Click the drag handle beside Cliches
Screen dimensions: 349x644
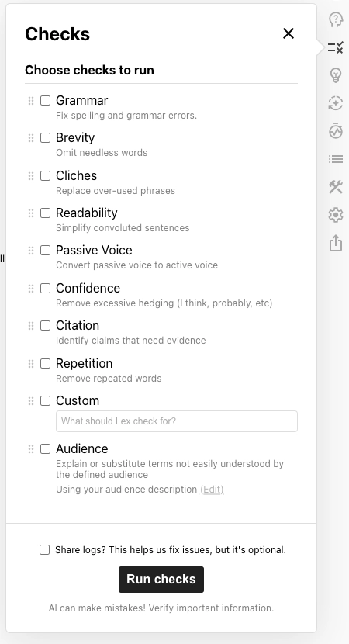31,176
